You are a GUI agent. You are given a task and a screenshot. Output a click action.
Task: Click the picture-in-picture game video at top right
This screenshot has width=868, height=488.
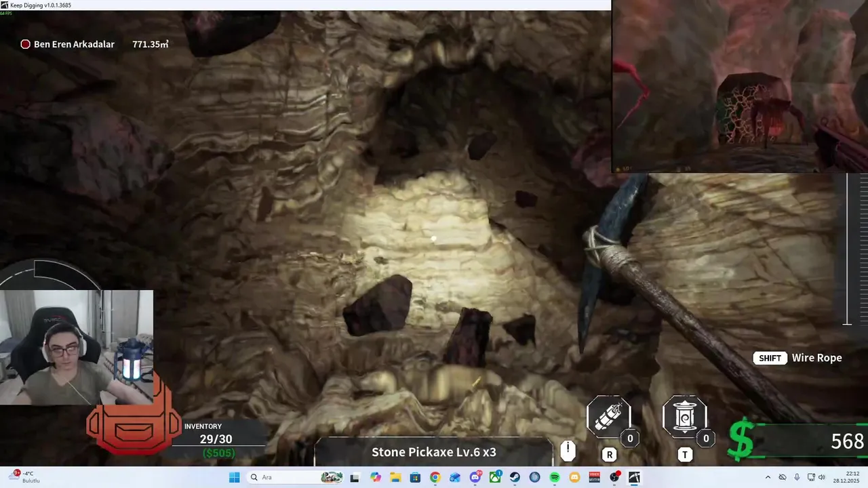pos(740,86)
